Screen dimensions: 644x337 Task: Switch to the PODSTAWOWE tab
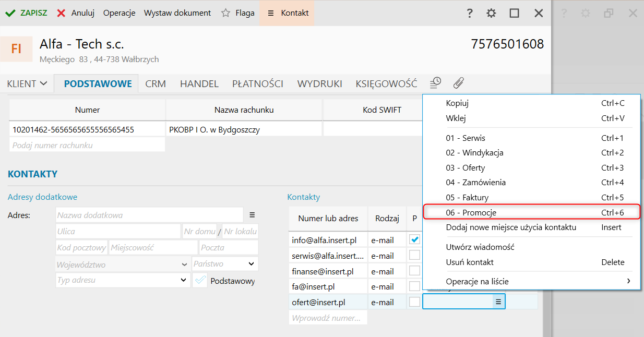click(98, 83)
